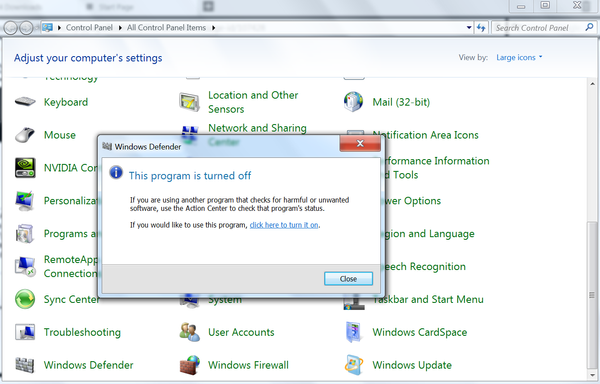The image size is (600, 384).
Task: Click the Control Panel icon in address bar
Action: 48,28
